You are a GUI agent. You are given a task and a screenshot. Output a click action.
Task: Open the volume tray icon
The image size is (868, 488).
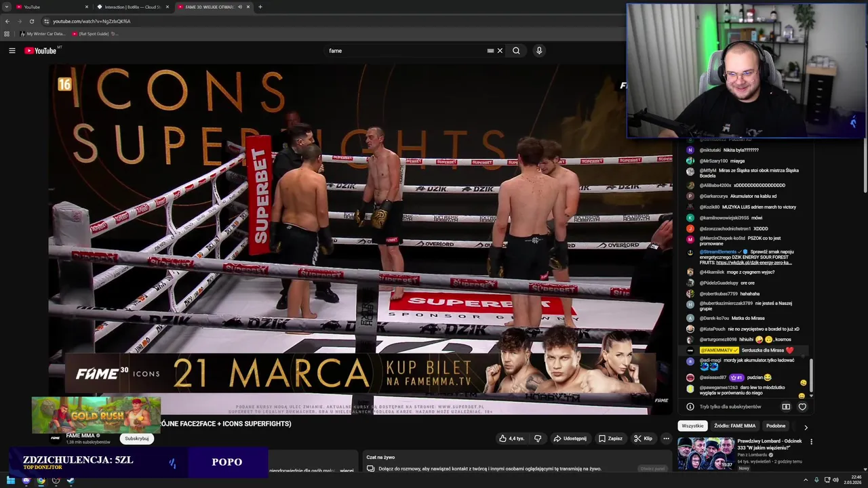[836, 481]
